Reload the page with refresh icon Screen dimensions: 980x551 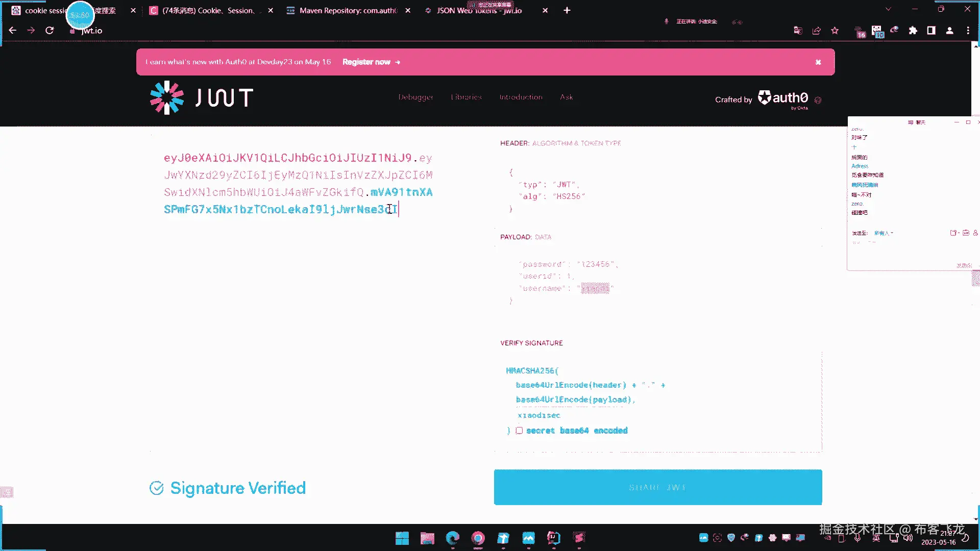pyautogui.click(x=50, y=31)
